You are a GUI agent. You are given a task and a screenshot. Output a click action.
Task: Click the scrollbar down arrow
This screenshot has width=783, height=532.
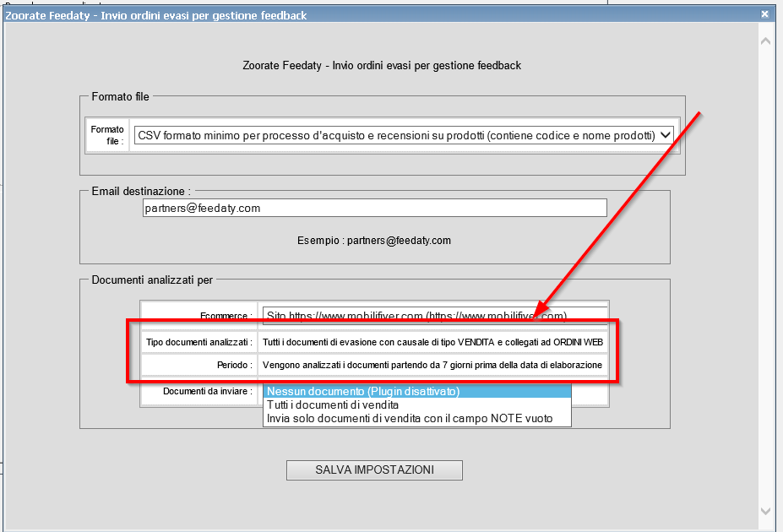pyautogui.click(x=765, y=511)
